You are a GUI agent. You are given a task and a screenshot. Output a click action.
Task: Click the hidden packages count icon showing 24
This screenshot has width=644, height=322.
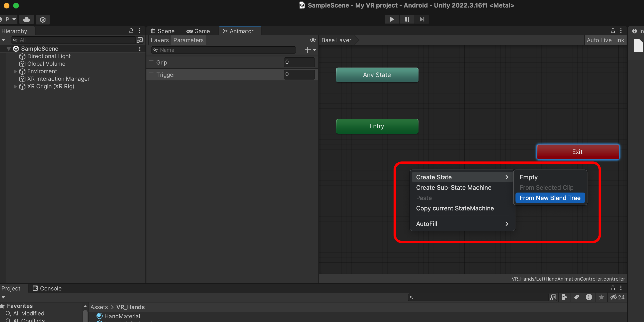(617, 297)
